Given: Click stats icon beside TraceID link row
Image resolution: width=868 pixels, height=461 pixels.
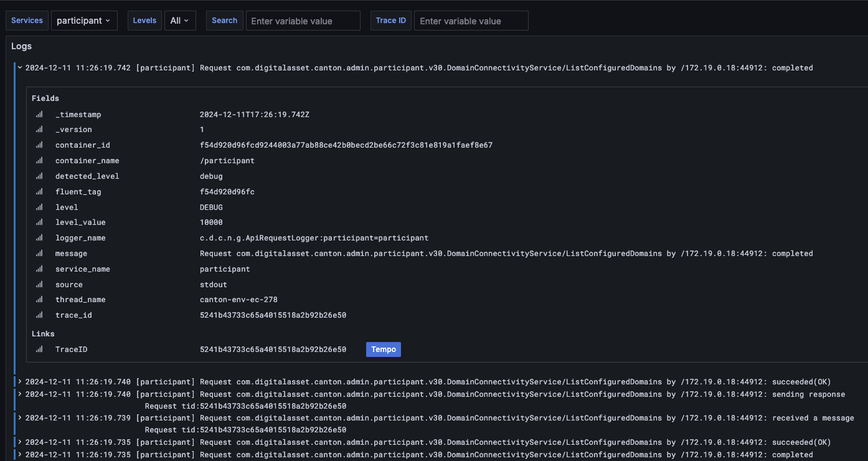Looking at the screenshot, I should [39, 349].
